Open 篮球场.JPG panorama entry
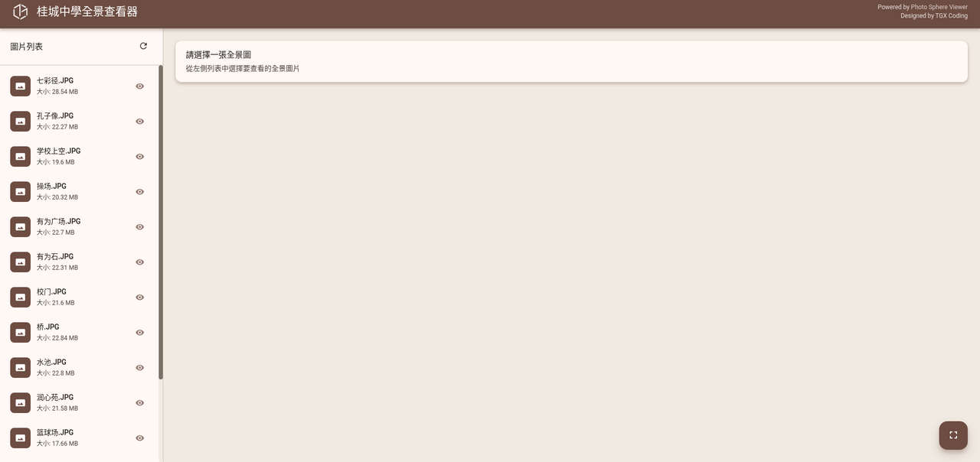Viewport: 980px width, 462px height. pyautogui.click(x=79, y=438)
